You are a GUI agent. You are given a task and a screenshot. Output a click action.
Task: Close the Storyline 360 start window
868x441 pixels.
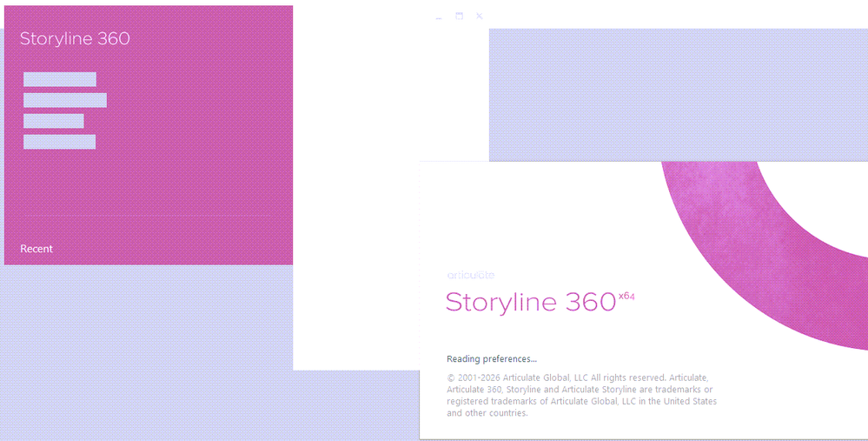pos(480,16)
